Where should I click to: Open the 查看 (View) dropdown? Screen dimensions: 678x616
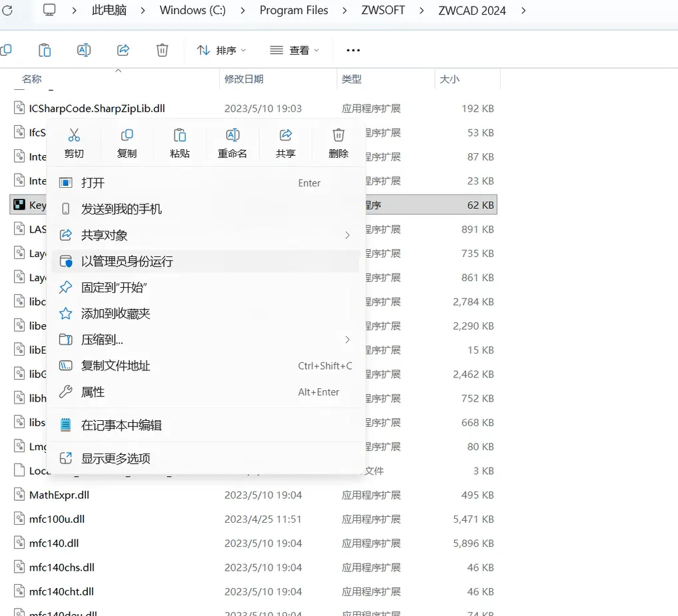point(294,50)
